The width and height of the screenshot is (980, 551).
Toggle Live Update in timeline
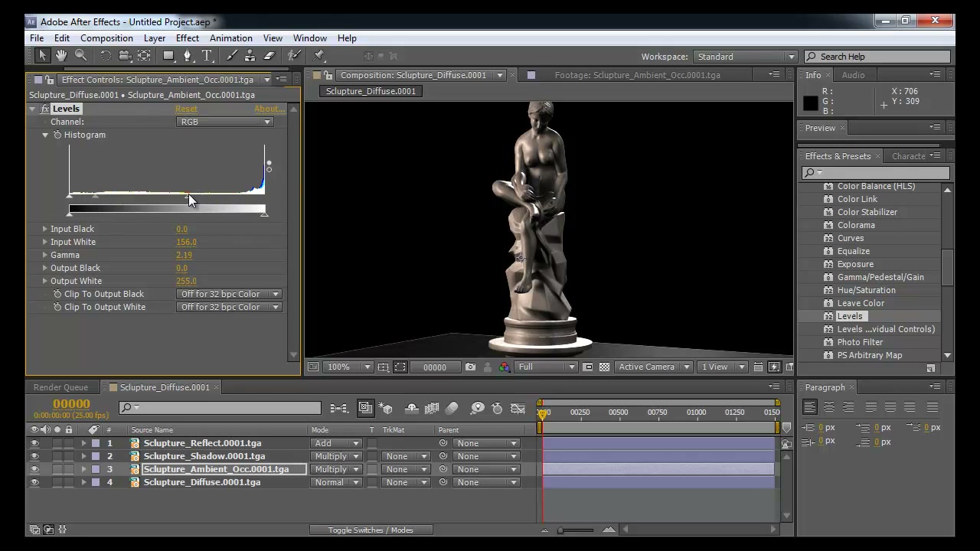pos(365,409)
